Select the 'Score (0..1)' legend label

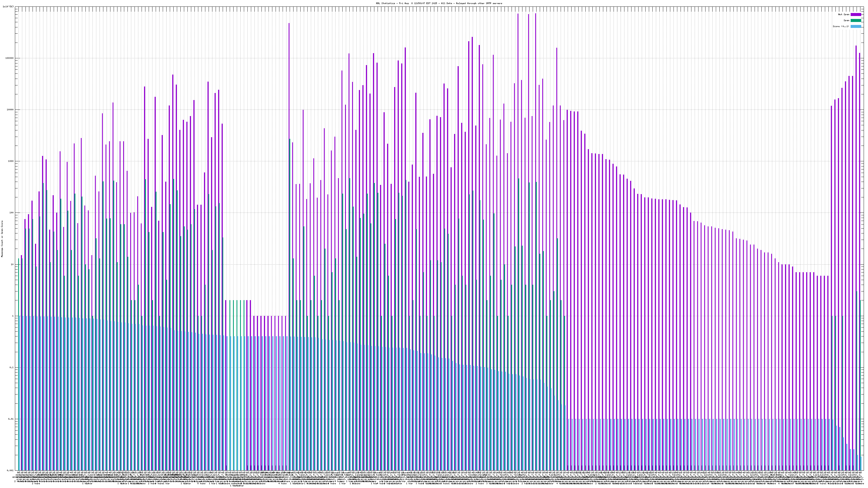point(841,26)
